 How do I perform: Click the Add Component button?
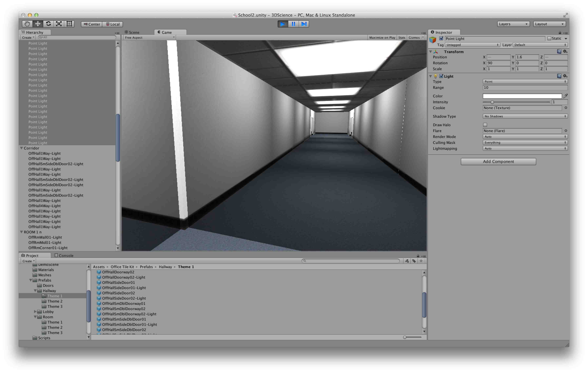coord(498,161)
